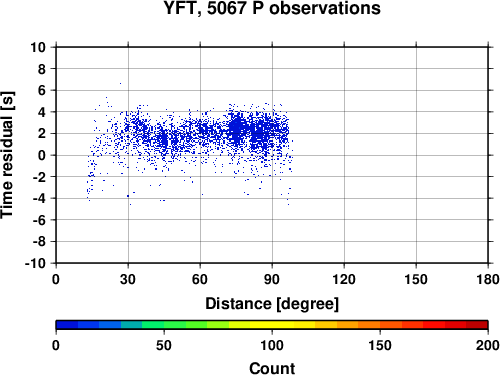Click the x-axis tick label 120

(x=344, y=279)
